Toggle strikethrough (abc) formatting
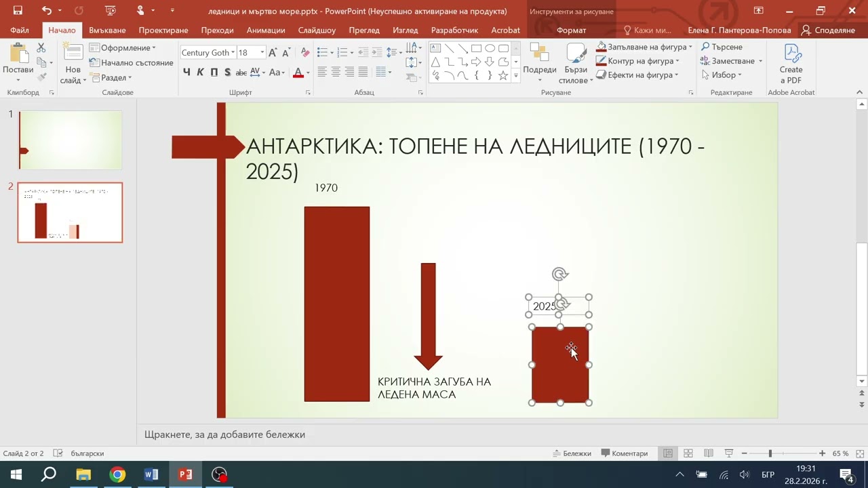Image resolution: width=868 pixels, height=488 pixels. click(241, 73)
